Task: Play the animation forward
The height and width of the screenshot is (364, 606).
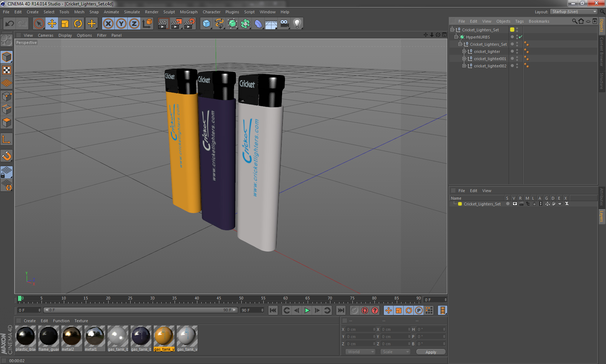Action: point(307,310)
